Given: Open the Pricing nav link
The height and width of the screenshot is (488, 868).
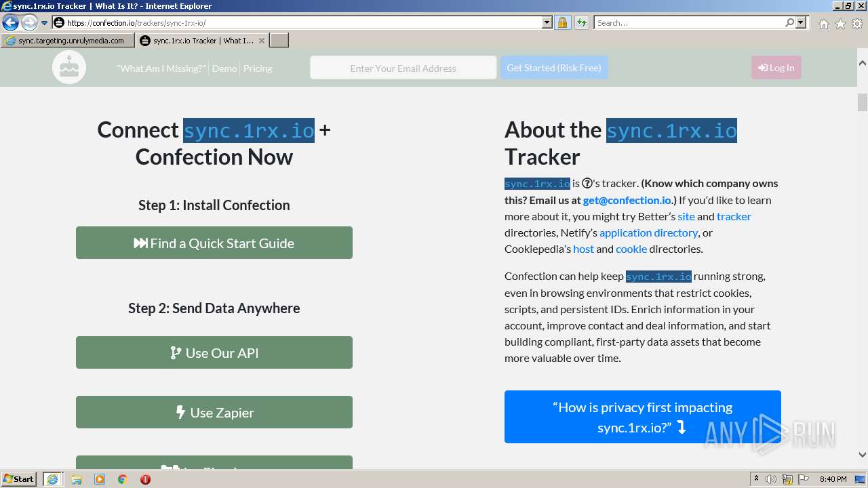Looking at the screenshot, I should [x=258, y=68].
